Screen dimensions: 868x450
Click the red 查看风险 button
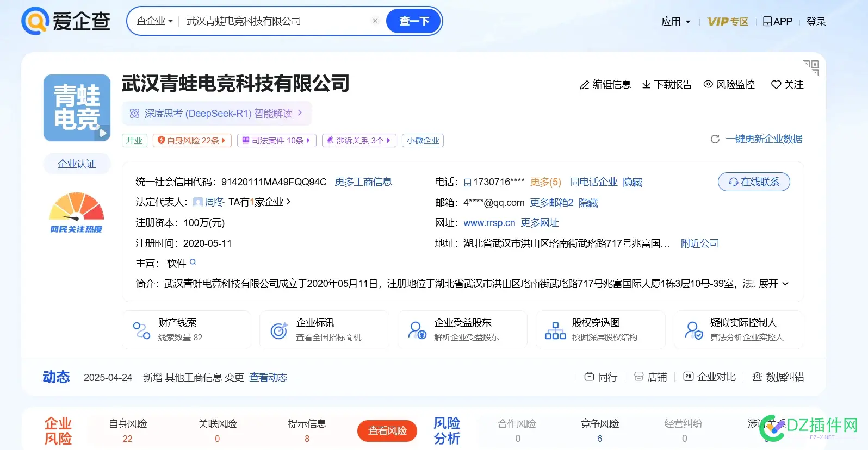coord(387,431)
